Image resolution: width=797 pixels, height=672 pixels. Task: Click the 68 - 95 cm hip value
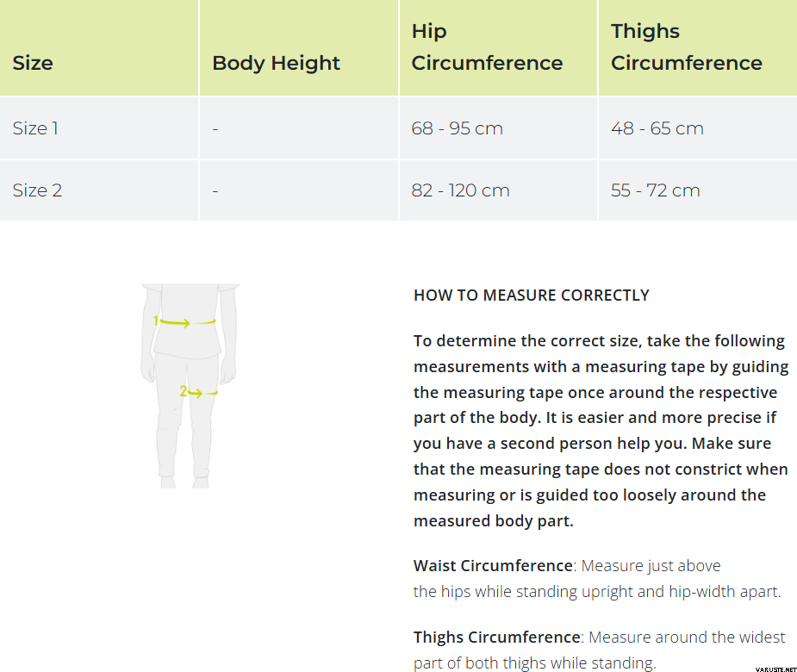457,128
